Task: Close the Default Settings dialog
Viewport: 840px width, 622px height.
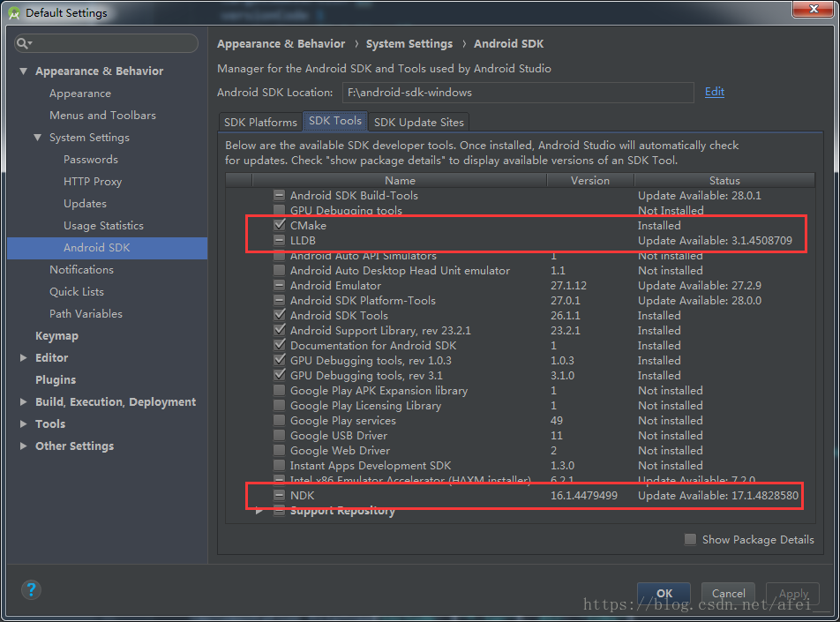Action: [x=813, y=9]
